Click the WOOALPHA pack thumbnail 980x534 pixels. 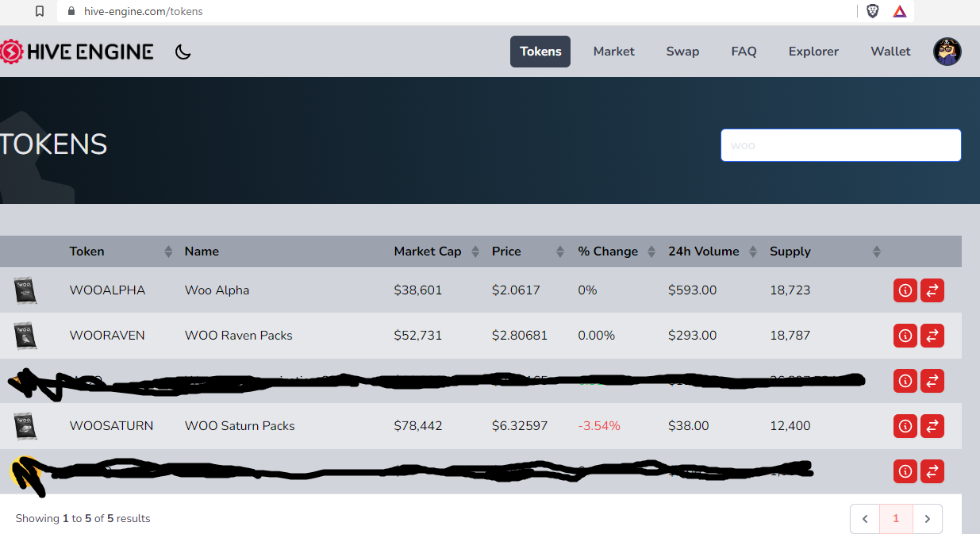(25, 290)
